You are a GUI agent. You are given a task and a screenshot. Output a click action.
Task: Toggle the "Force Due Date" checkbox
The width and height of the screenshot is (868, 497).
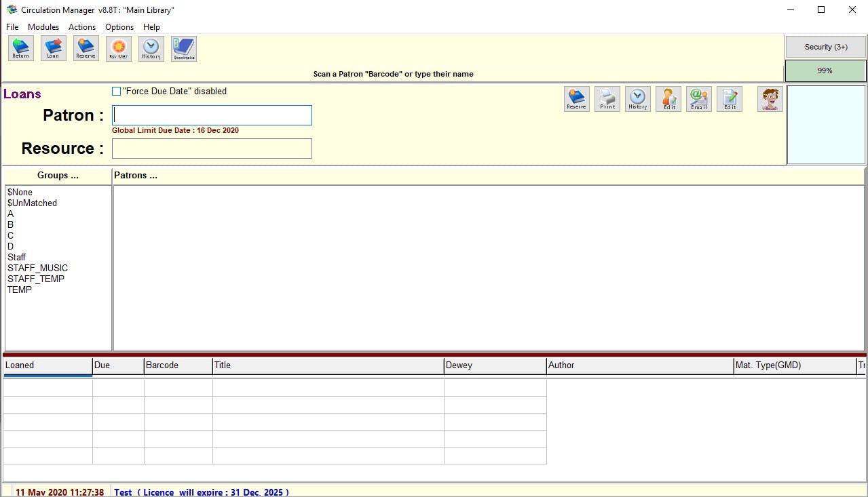(116, 92)
